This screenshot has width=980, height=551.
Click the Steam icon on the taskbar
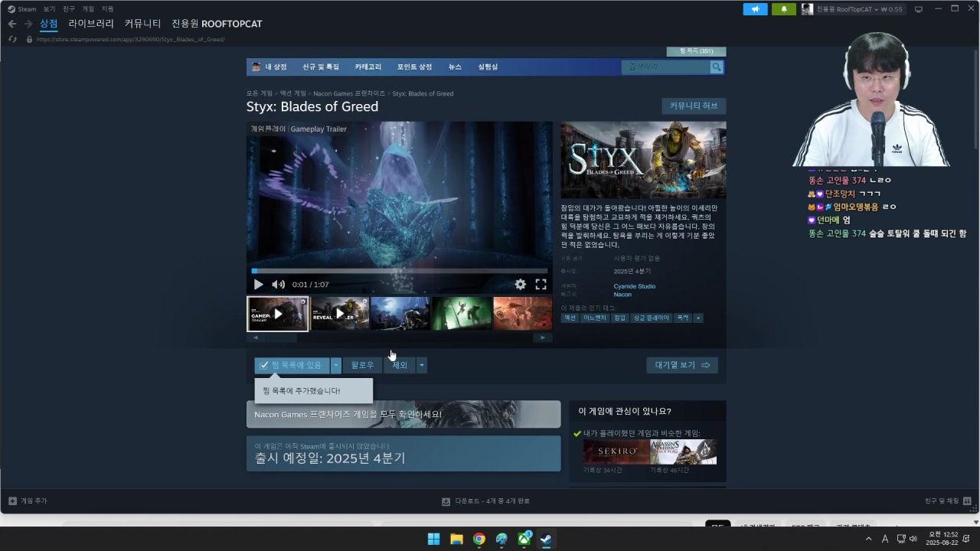click(547, 539)
